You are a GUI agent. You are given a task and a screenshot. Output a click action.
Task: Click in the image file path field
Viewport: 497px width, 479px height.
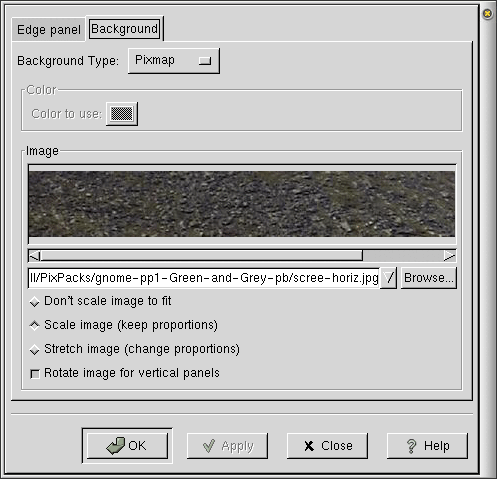(204, 278)
